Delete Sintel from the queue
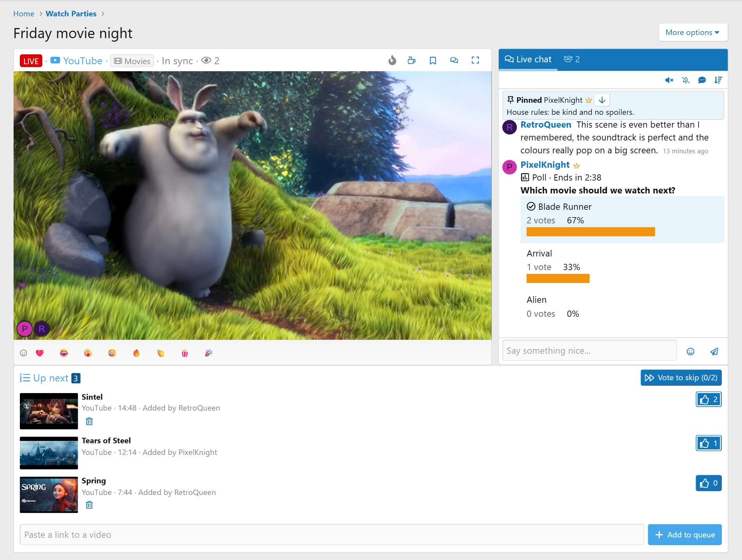This screenshot has height=560, width=742. click(89, 421)
